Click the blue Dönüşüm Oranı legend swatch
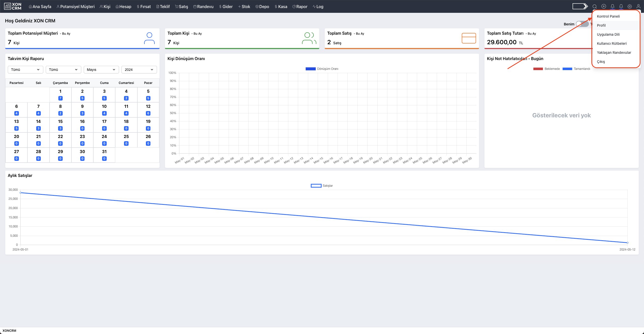The height and width of the screenshot is (334, 644). coord(310,69)
